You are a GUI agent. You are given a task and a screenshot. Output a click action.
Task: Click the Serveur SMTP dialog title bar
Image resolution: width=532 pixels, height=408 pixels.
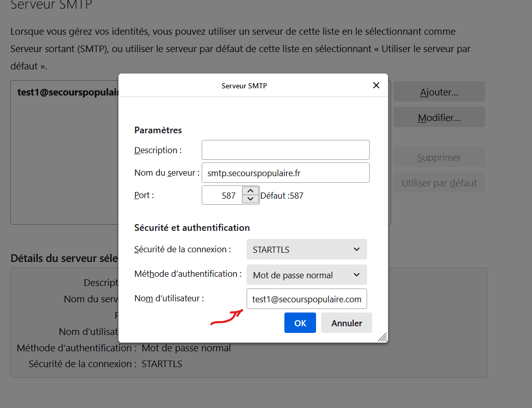tap(244, 86)
